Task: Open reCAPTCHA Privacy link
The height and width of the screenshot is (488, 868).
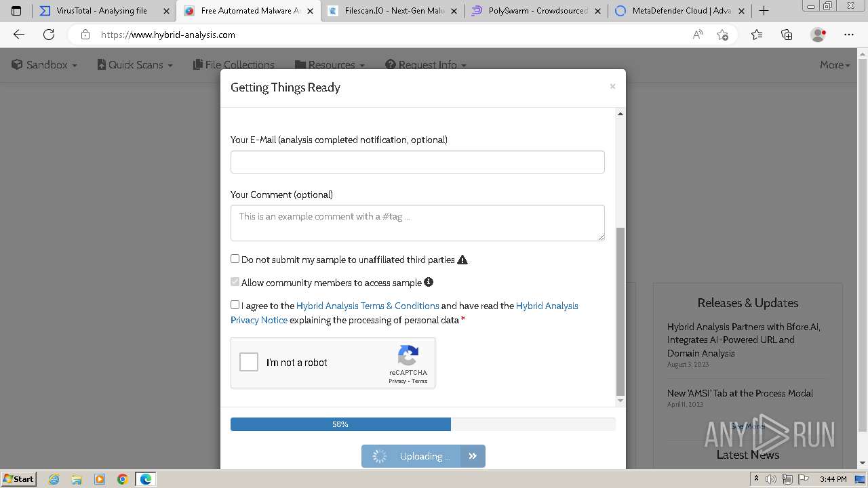Action: (397, 381)
